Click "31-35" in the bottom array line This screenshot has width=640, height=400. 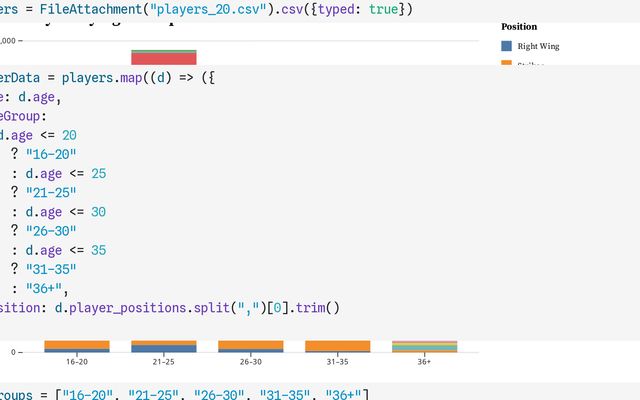(284, 394)
